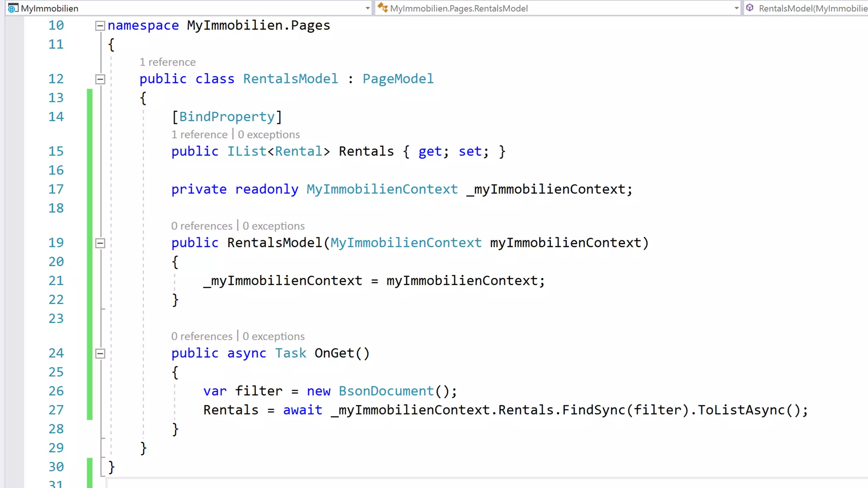Click the RentalsModel class icon in types dropdown
Image resolution: width=868 pixels, height=488 pixels.
(383, 8)
